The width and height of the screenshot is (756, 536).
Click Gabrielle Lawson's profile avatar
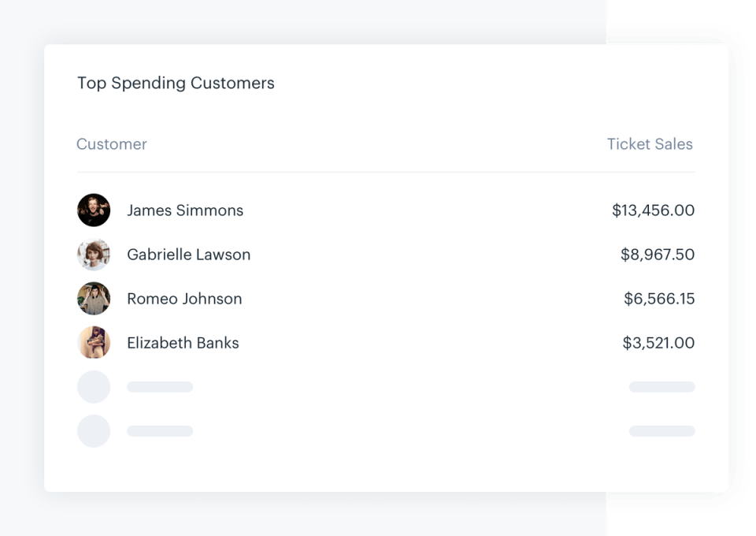point(94,255)
